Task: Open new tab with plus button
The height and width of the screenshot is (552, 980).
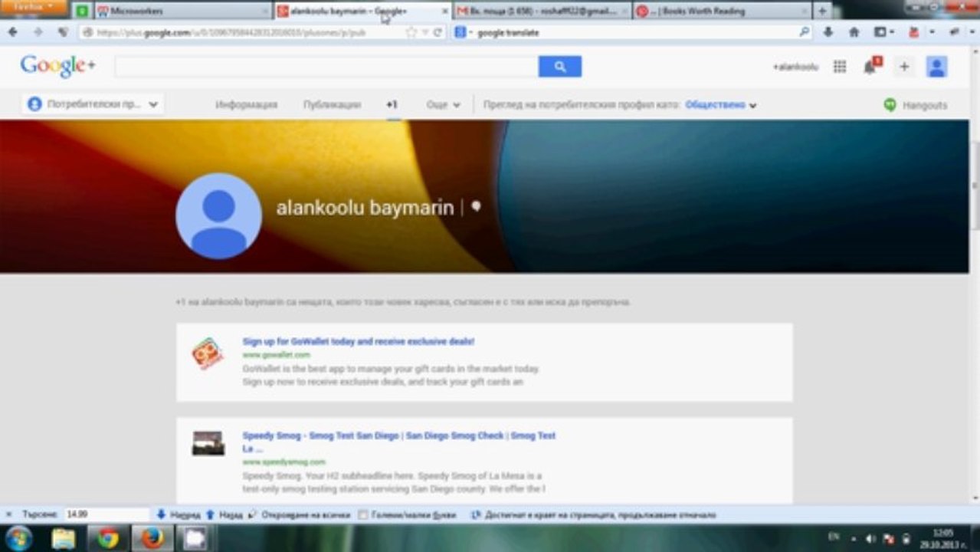Action: 822,11
